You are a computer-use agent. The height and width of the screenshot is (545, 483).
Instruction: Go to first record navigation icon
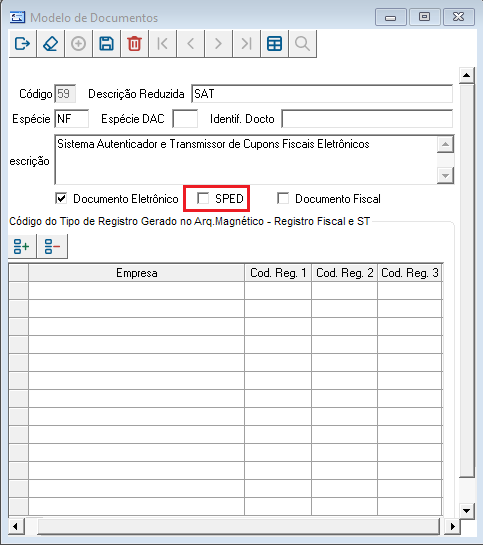(x=162, y=44)
